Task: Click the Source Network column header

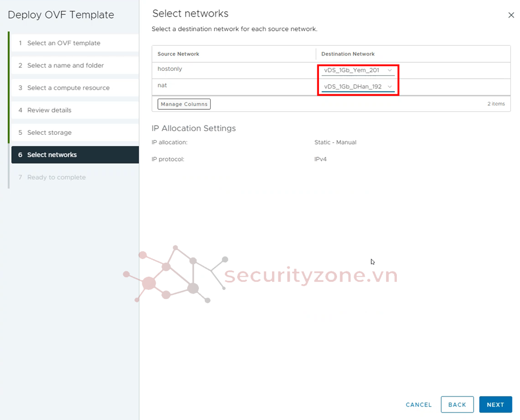Action: click(x=178, y=54)
